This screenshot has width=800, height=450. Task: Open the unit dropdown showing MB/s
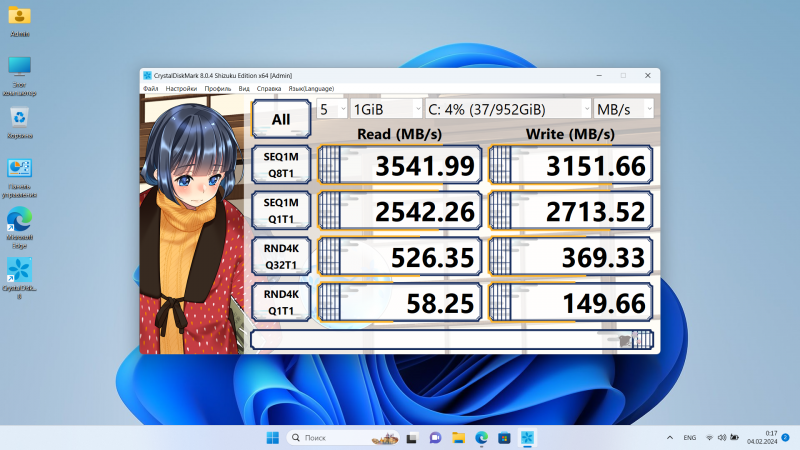click(623, 109)
